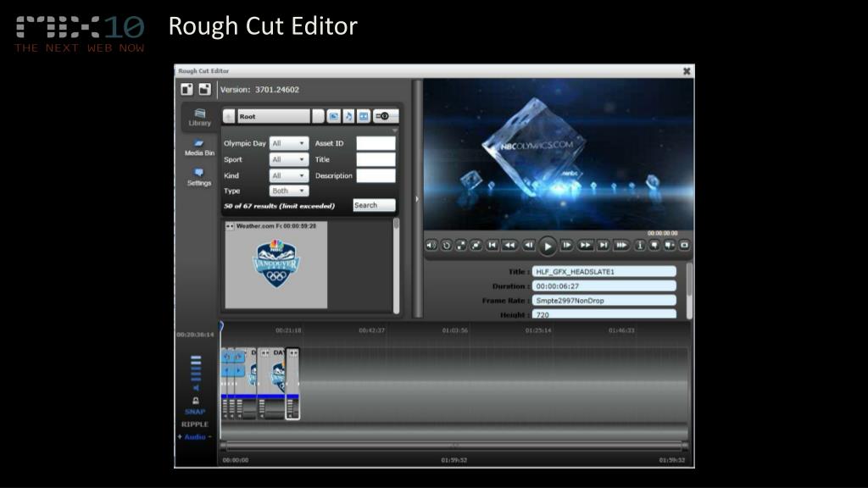
Task: Open the Media Bin panel
Action: (199, 147)
